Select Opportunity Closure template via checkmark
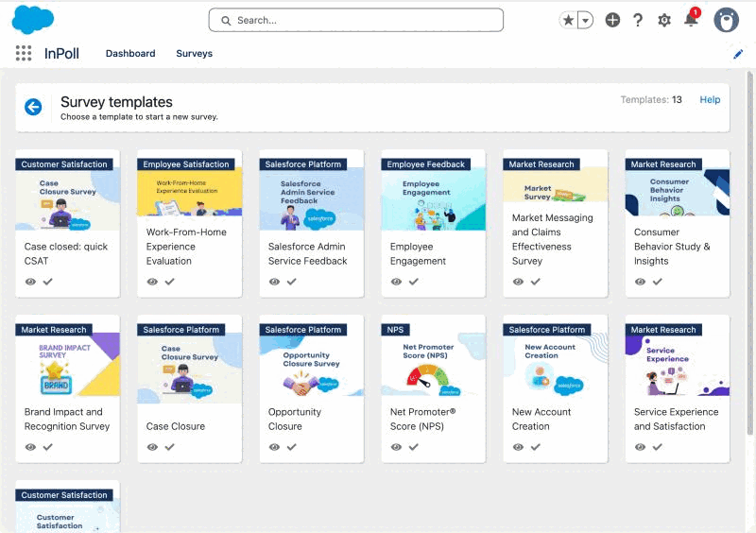This screenshot has width=756, height=533. (292, 447)
